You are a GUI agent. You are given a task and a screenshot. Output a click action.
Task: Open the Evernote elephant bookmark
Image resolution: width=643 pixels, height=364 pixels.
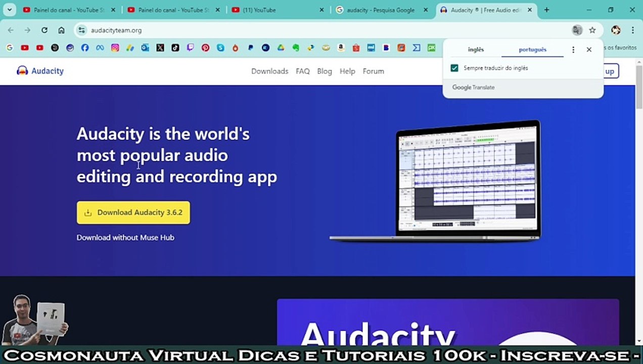point(296,48)
